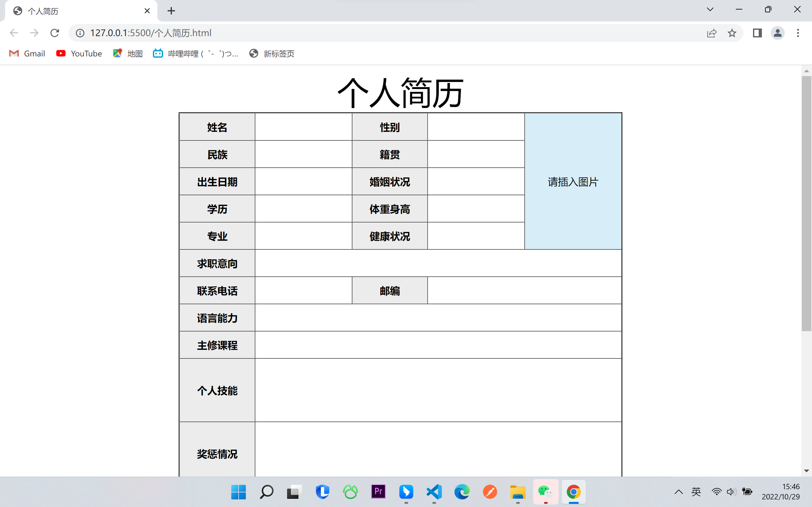Click the 求职意向 job intention input field
The height and width of the screenshot is (507, 812).
(438, 263)
